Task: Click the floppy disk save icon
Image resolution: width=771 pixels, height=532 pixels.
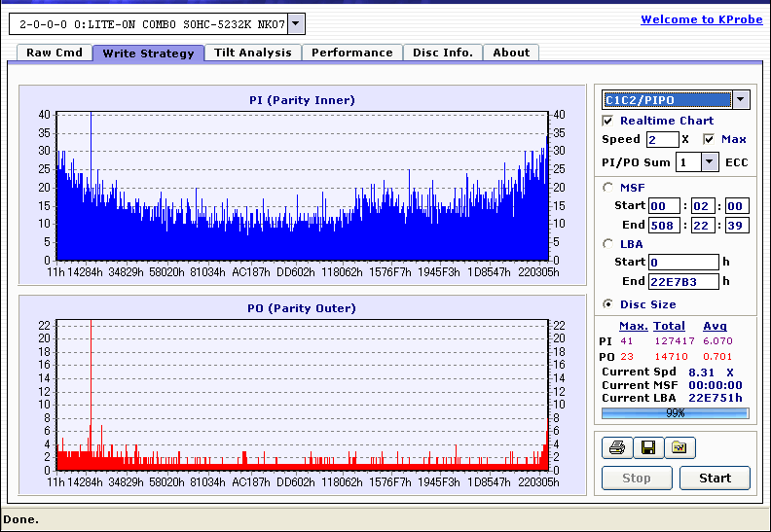Action: click(647, 447)
